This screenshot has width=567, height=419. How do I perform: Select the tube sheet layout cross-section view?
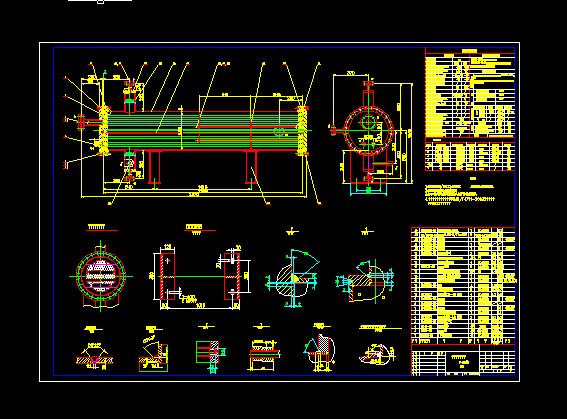[100, 277]
